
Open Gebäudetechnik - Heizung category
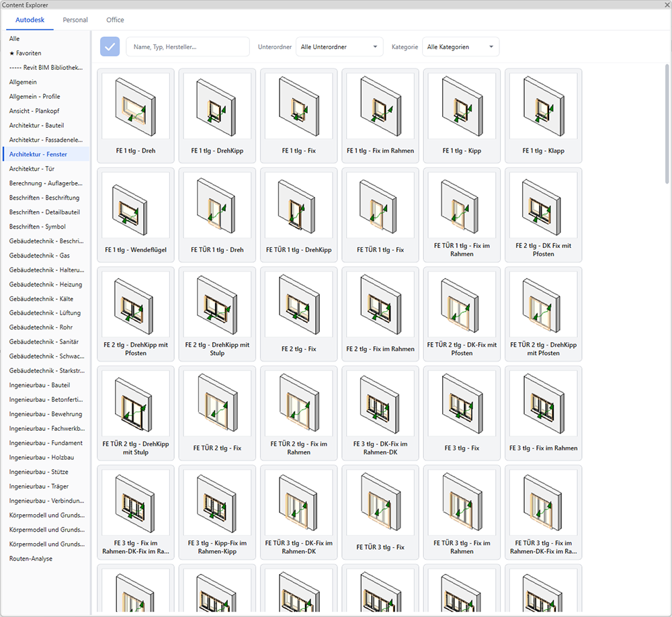pyautogui.click(x=46, y=284)
